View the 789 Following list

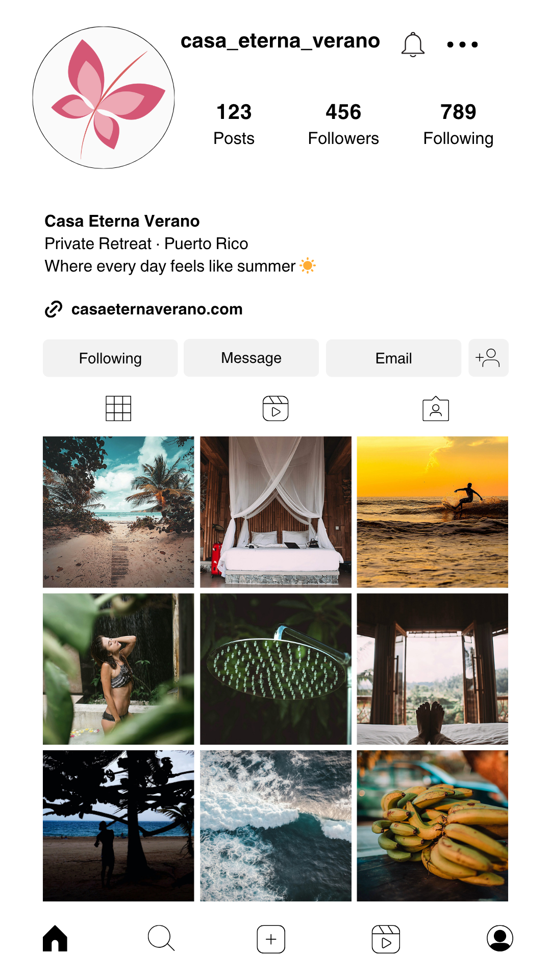(458, 125)
